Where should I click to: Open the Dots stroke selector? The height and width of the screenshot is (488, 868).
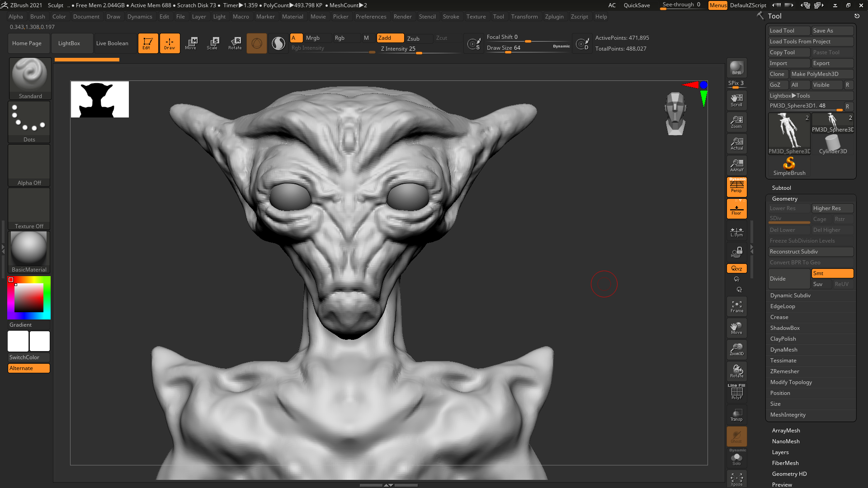pos(29,122)
